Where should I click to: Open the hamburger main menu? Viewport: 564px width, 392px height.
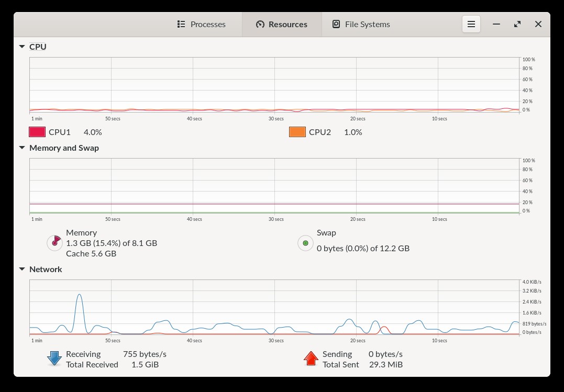pos(471,24)
